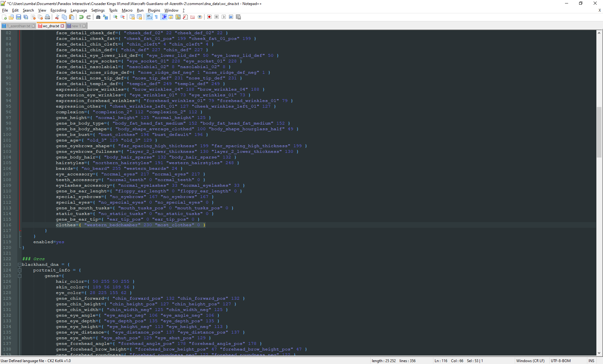Image resolution: width=603 pixels, height=364 pixels.
Task: Toggle the Indent guide toolbar button
Action: [x=164, y=17]
